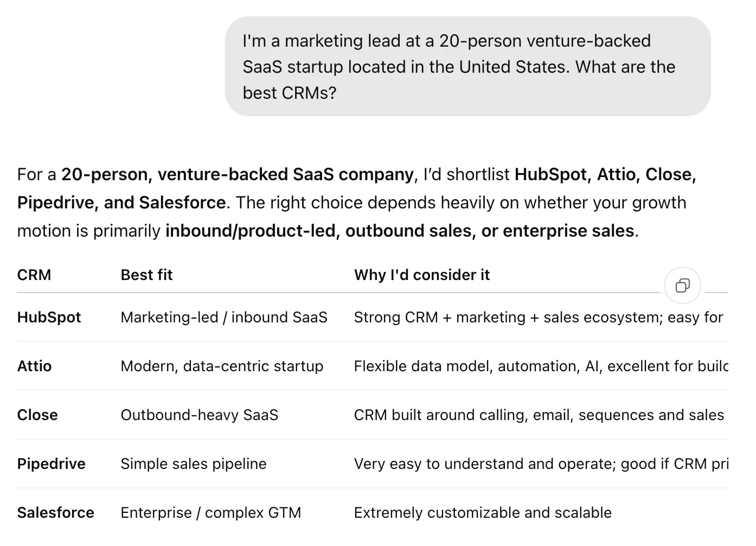
Task: Click the Pipedrive name in the table
Action: 52,464
